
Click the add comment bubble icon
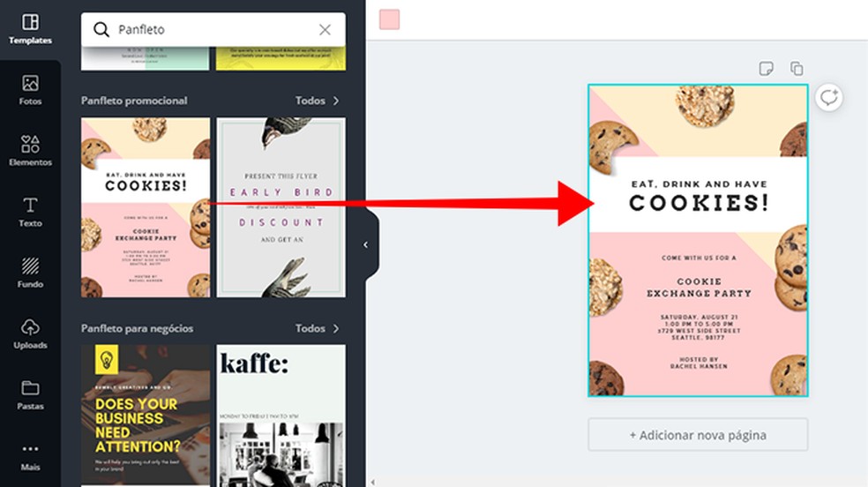click(828, 97)
